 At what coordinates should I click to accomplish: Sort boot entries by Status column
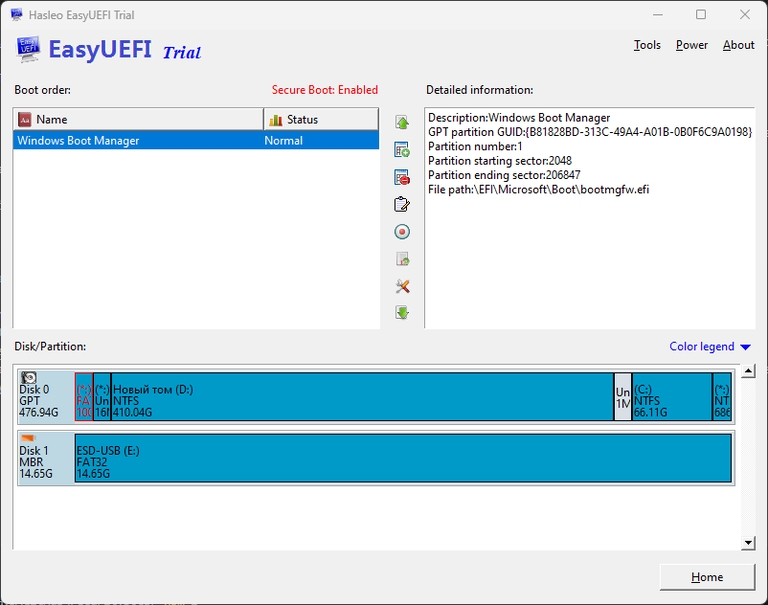point(320,120)
